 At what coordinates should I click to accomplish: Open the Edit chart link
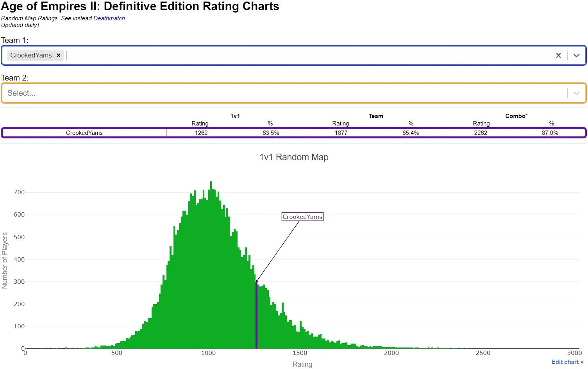(x=567, y=362)
